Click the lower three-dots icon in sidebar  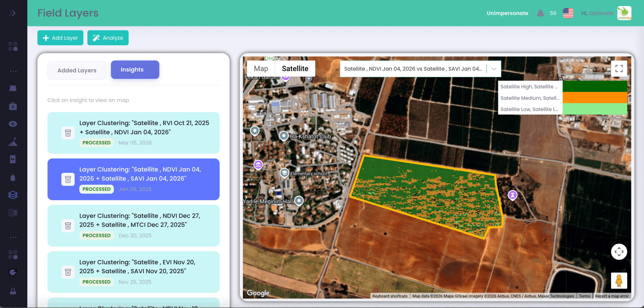pos(13,237)
